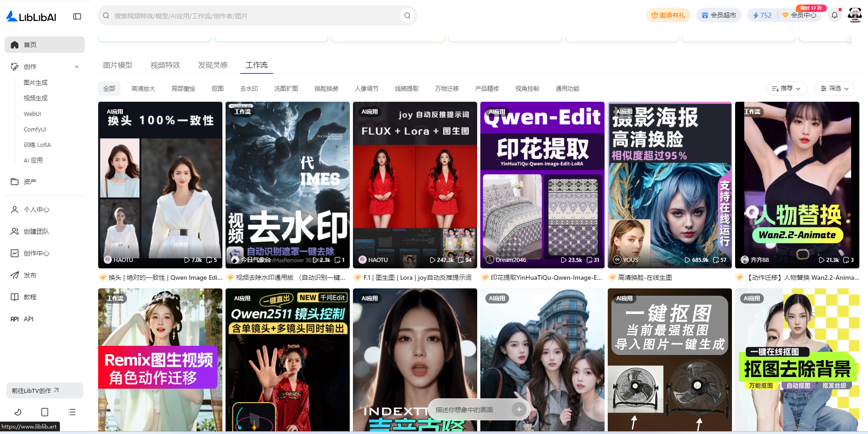The height and width of the screenshot is (434, 868).
Task: Open the 筛选 filter dropdown
Action: click(x=835, y=89)
